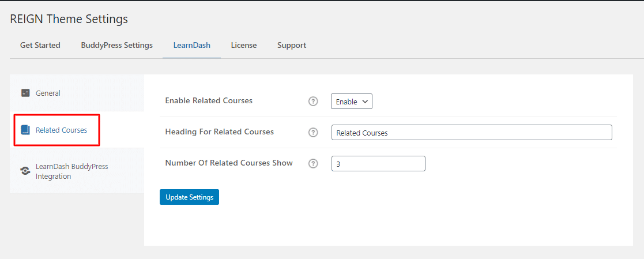
Task: Click the Enable dropdown chevron arrow
Action: [x=365, y=102]
